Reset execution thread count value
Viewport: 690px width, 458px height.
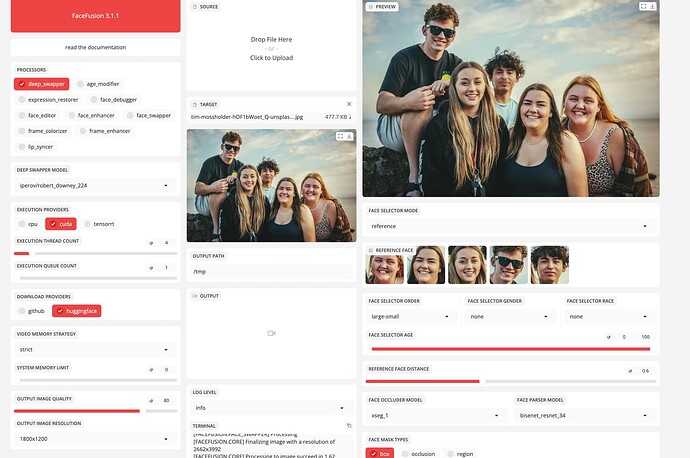click(151, 242)
